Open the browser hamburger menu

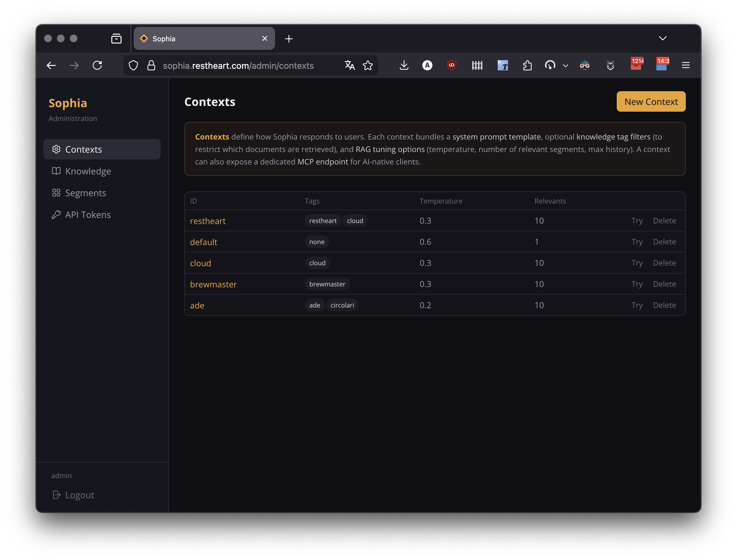tap(686, 65)
